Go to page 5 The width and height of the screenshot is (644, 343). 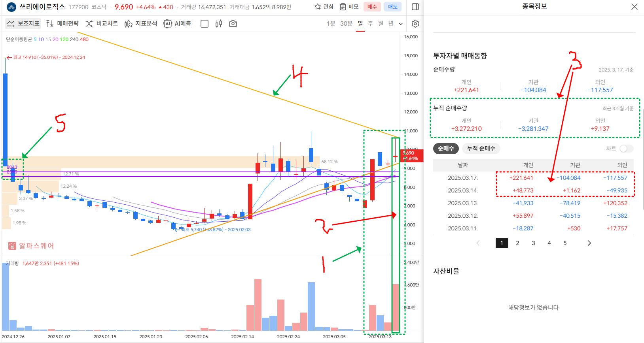(565, 243)
